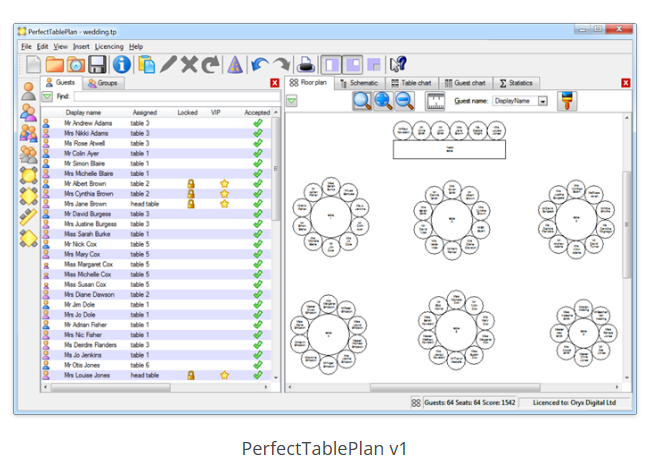Open a plan with the folder icon

tap(54, 65)
